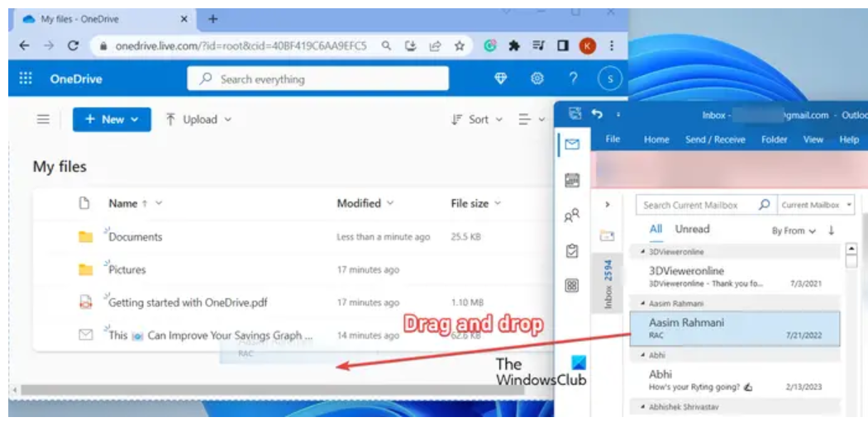The height and width of the screenshot is (422, 868).
Task: Open OneDrive settings gear
Action: click(x=537, y=78)
